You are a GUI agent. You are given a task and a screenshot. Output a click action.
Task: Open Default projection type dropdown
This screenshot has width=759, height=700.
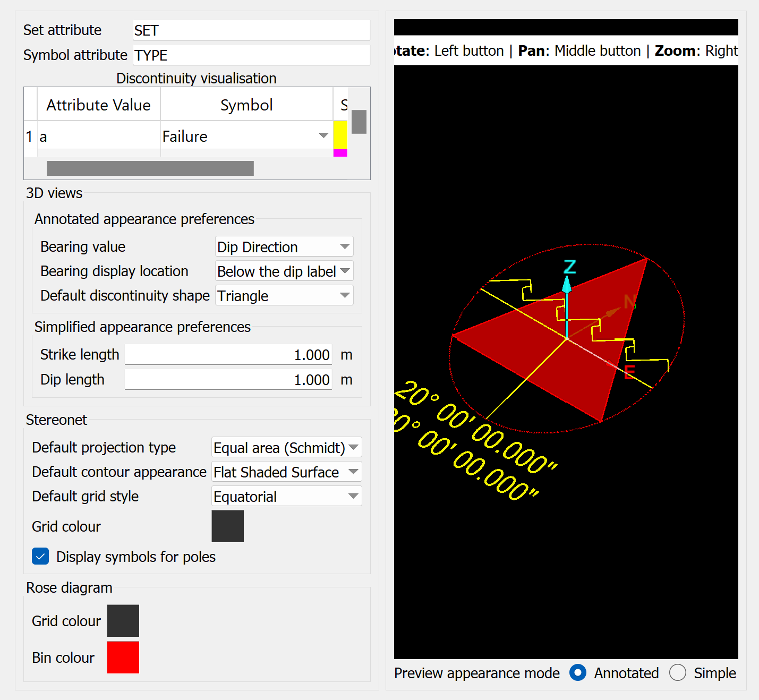pos(286,448)
